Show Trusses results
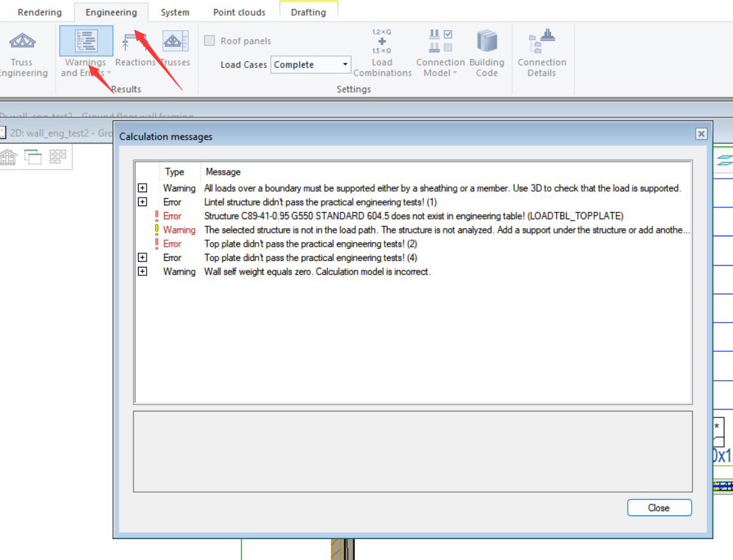The height and width of the screenshot is (560, 733). 175,50
